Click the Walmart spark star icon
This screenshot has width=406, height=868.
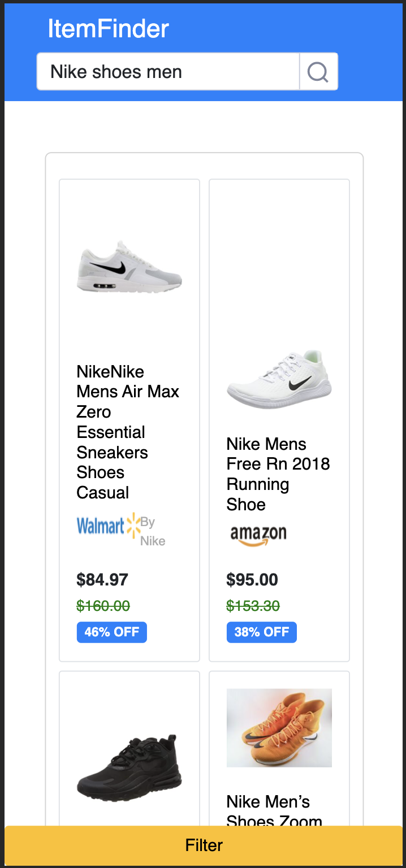pos(132,526)
